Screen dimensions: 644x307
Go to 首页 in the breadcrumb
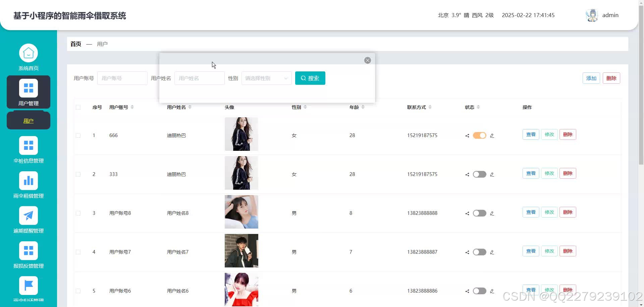pyautogui.click(x=75, y=44)
